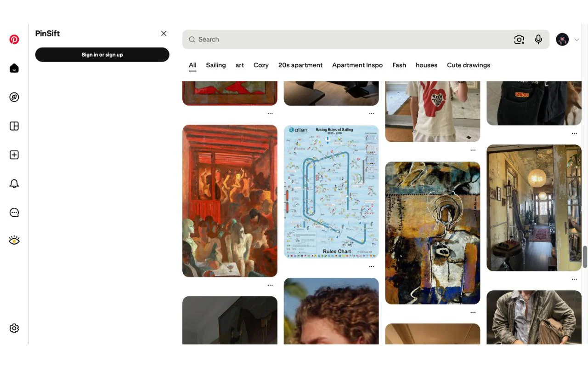Open the 20s apartment tab
The height and width of the screenshot is (368, 588).
pyautogui.click(x=300, y=65)
